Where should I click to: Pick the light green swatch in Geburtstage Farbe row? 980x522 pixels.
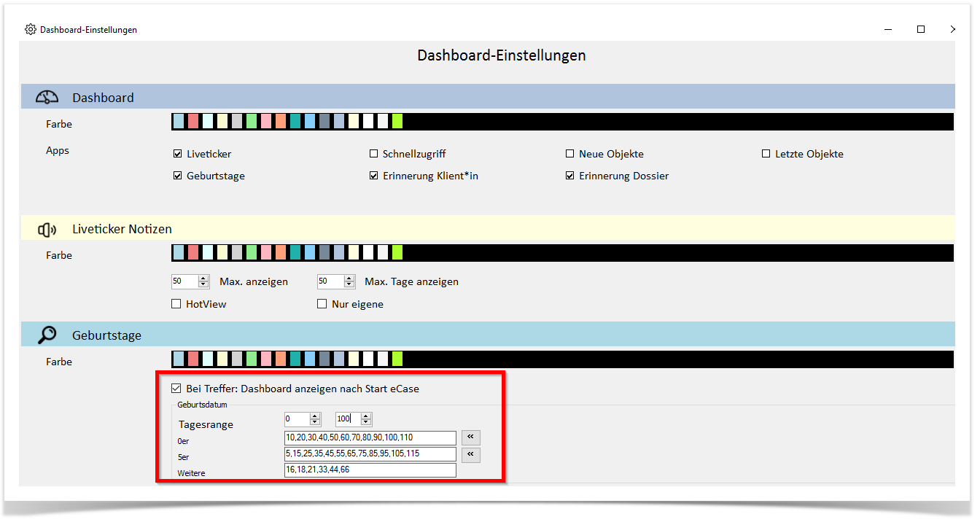pyautogui.click(x=251, y=359)
